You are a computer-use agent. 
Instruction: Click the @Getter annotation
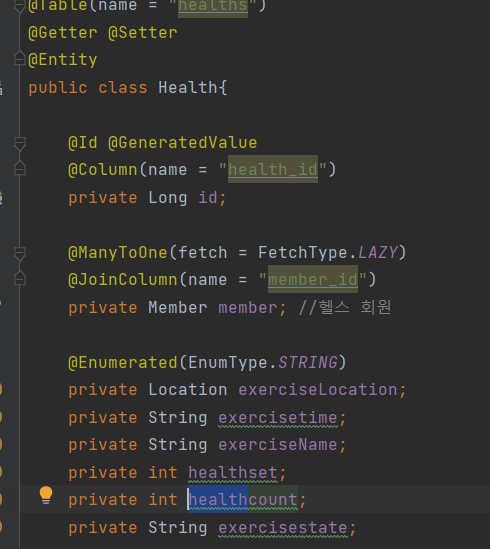[63, 33]
